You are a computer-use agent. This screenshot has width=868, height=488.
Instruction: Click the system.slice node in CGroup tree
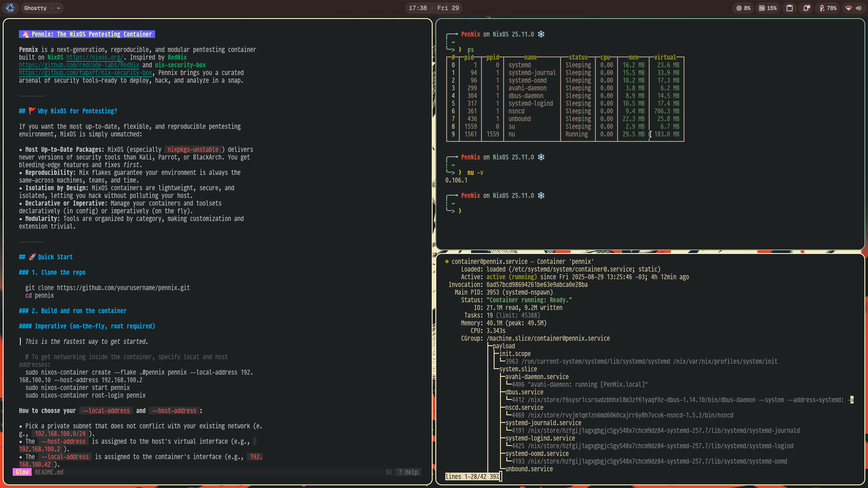click(x=518, y=369)
